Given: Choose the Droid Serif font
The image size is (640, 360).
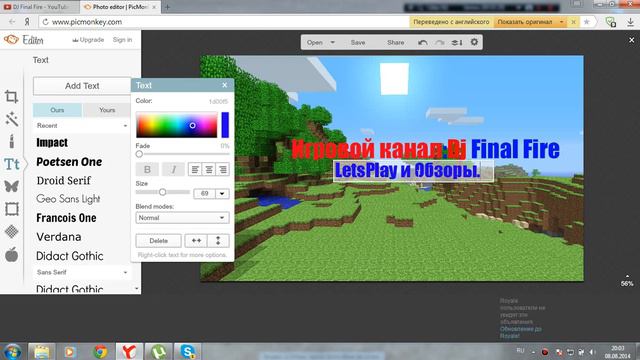Looking at the screenshot, I should click(x=63, y=180).
